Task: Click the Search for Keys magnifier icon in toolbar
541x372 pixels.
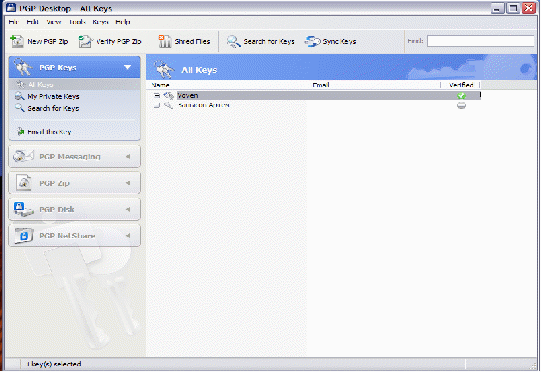Action: [234, 41]
